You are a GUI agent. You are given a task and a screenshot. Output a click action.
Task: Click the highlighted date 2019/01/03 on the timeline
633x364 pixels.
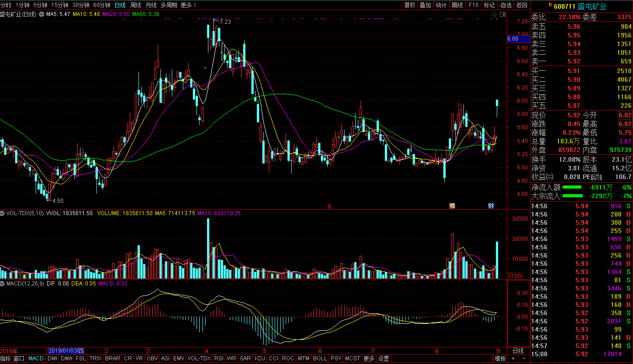(x=66, y=351)
